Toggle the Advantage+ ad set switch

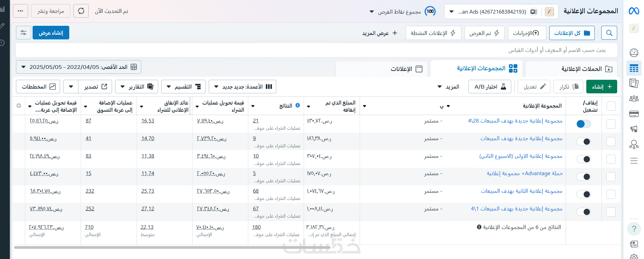click(584, 177)
